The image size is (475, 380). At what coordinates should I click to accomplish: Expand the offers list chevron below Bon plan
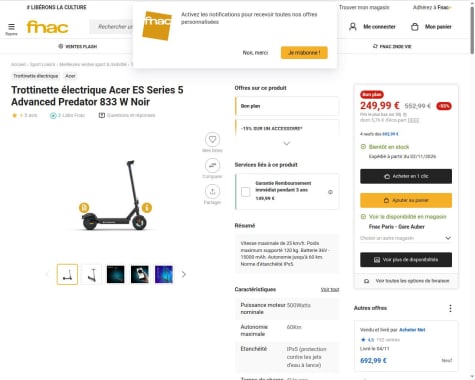[x=287, y=143]
